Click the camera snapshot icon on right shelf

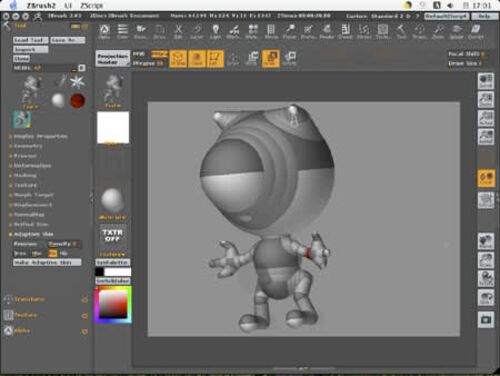(x=486, y=320)
